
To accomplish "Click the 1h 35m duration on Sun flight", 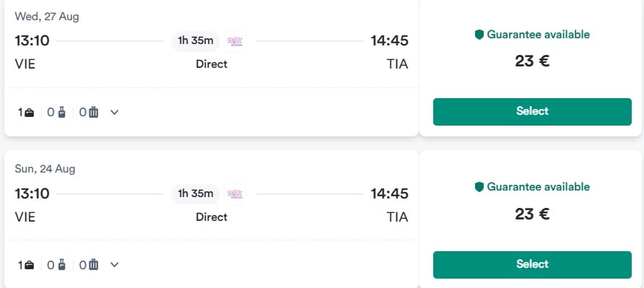I will point(196,194).
